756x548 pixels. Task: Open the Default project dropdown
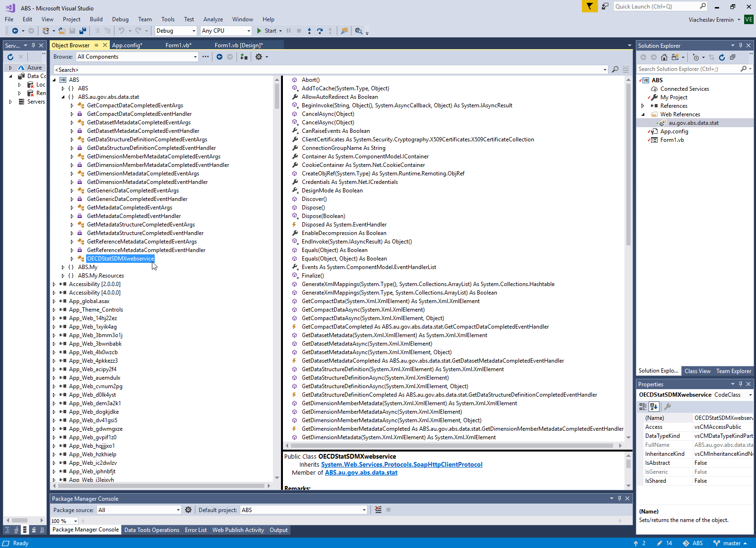point(304,510)
